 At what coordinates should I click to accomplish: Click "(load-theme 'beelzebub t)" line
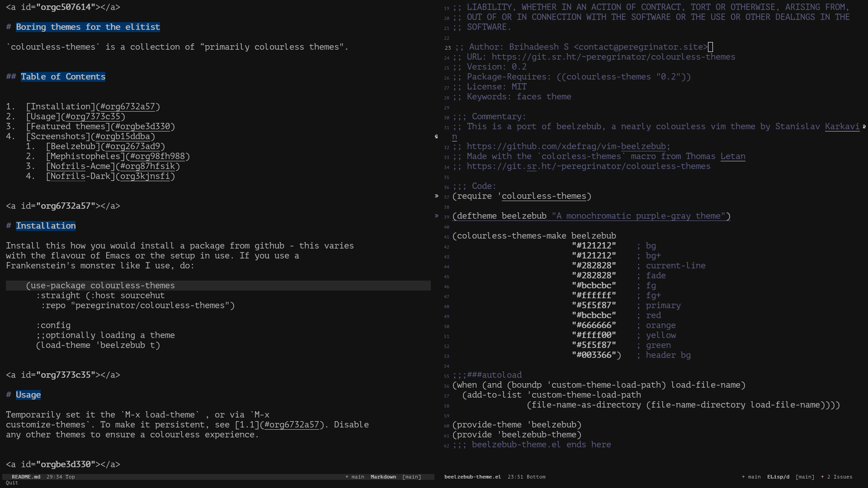click(x=98, y=345)
